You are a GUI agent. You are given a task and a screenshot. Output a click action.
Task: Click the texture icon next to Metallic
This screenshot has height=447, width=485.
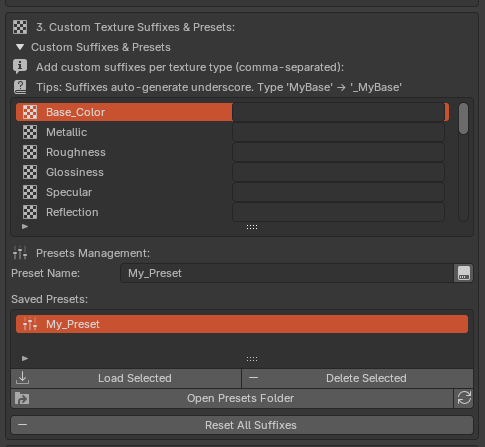click(30, 132)
